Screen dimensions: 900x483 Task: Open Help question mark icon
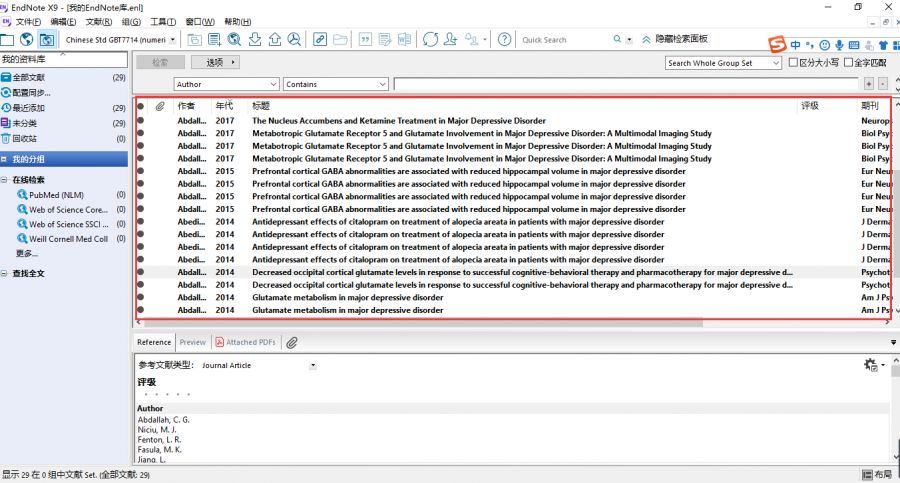tap(505, 40)
